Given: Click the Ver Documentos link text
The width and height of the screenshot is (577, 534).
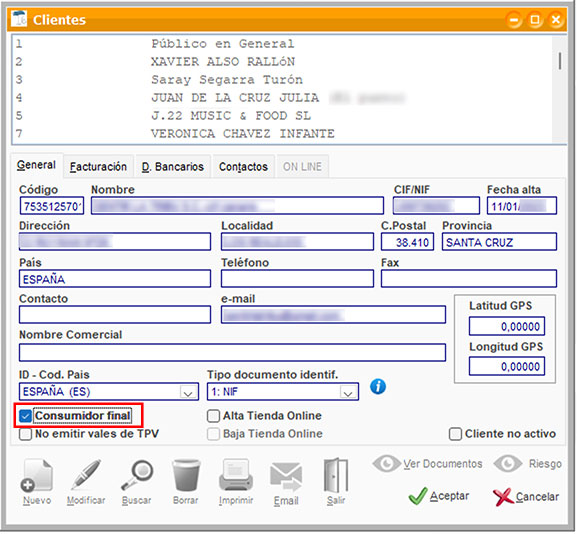Looking at the screenshot, I should coord(443,464).
